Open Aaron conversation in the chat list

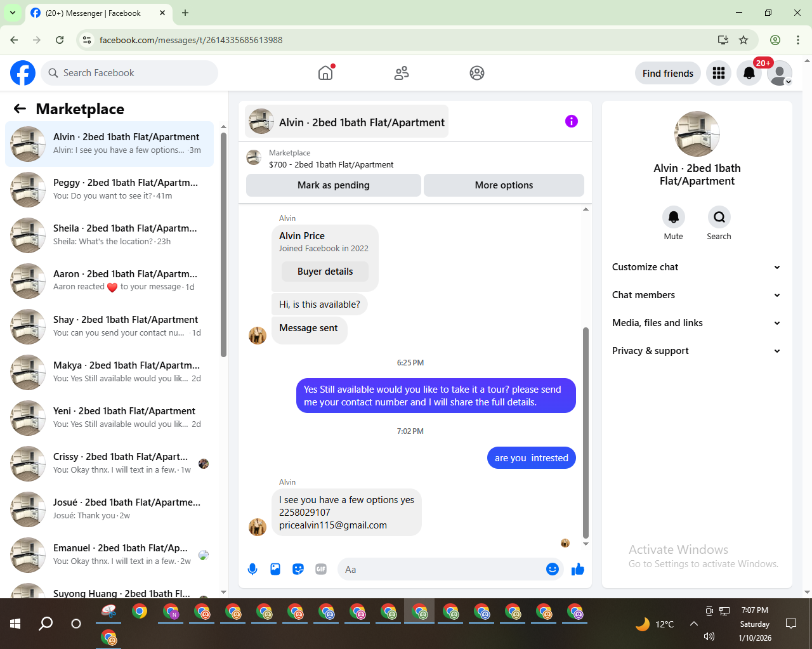pos(109,281)
